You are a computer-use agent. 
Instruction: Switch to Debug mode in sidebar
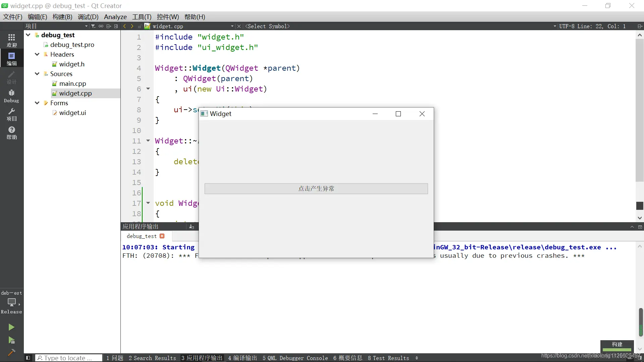tap(11, 96)
